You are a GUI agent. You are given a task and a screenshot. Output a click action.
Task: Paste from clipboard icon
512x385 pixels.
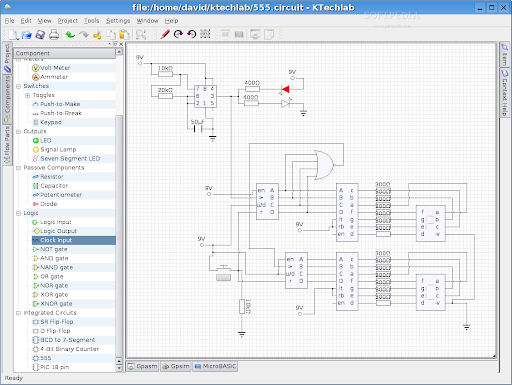(x=124, y=34)
